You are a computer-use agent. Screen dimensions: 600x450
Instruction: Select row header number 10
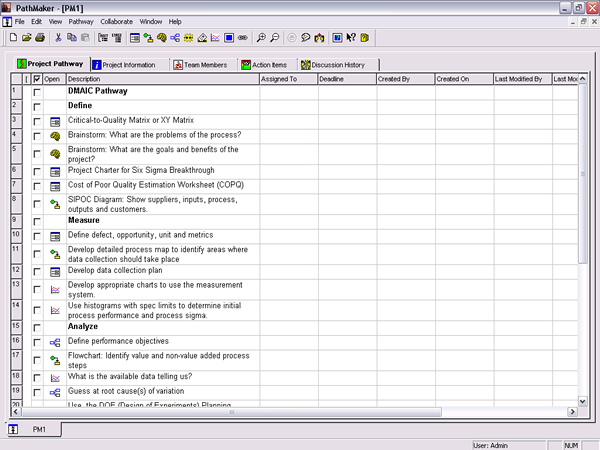[x=16, y=236]
